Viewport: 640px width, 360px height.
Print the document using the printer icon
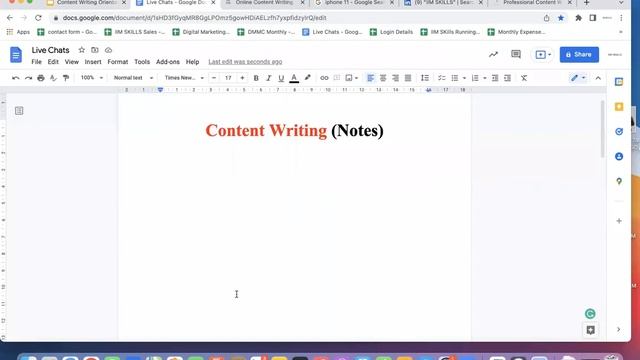pyautogui.click(x=41, y=78)
